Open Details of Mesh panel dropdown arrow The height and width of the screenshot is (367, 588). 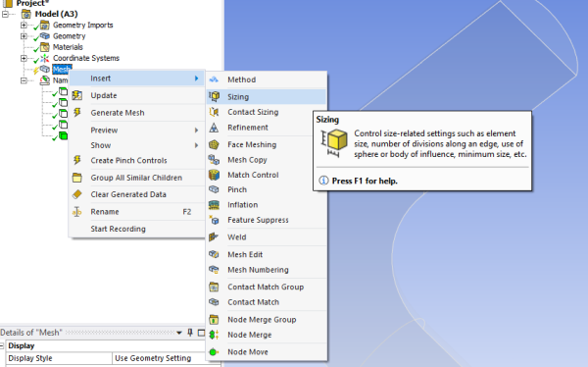point(179,333)
